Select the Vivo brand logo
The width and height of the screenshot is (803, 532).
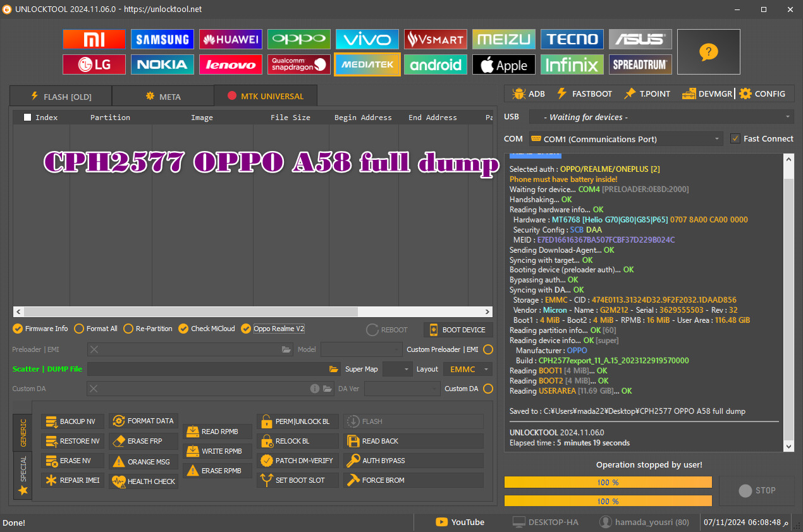pyautogui.click(x=367, y=39)
